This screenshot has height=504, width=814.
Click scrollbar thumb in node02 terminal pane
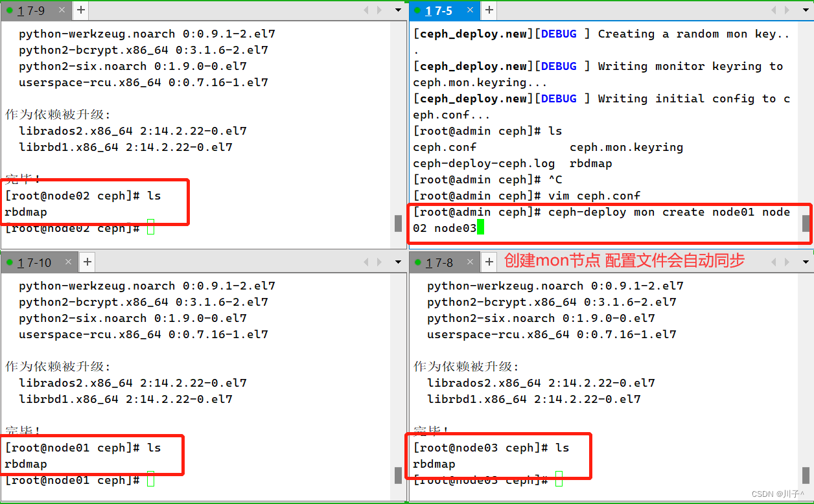[x=399, y=223]
